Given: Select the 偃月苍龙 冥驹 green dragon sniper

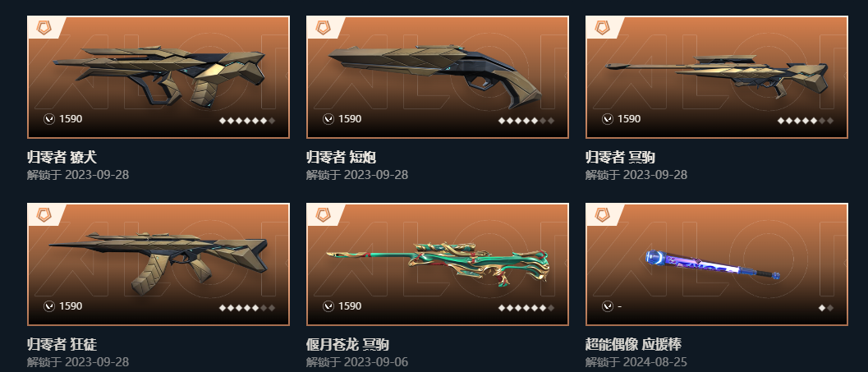Looking at the screenshot, I should [438, 264].
